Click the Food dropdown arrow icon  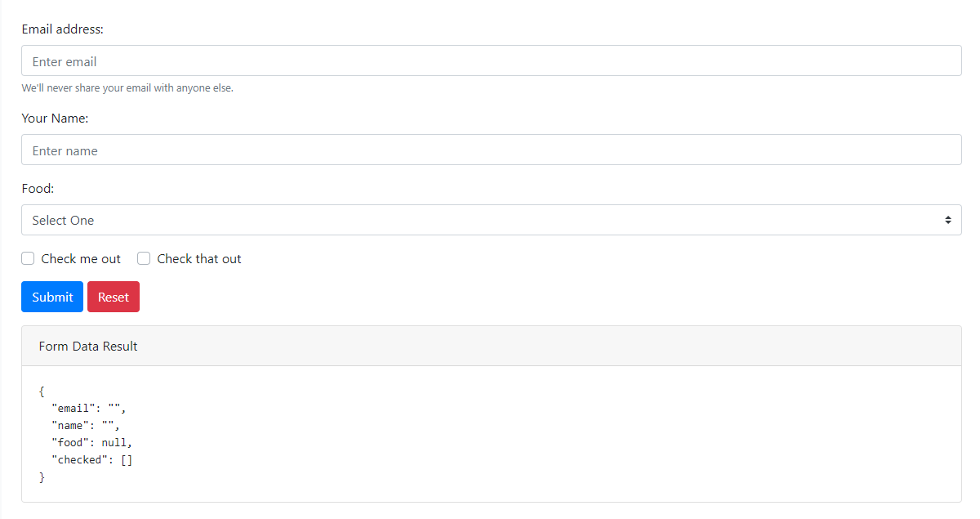point(948,220)
